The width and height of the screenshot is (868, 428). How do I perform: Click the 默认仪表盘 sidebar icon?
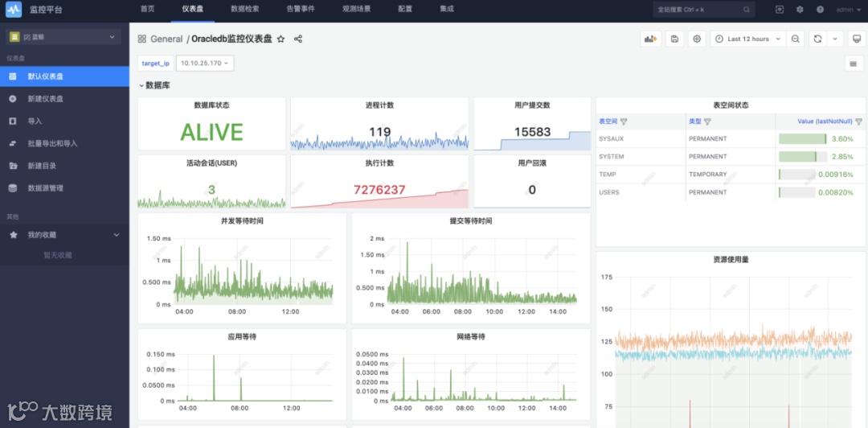[x=13, y=76]
